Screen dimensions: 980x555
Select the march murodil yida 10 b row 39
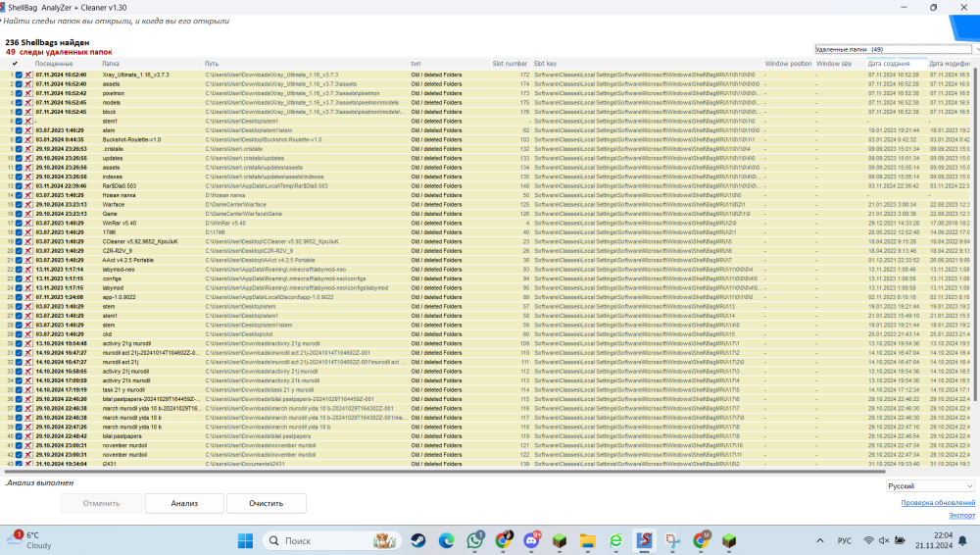[x=487, y=427]
